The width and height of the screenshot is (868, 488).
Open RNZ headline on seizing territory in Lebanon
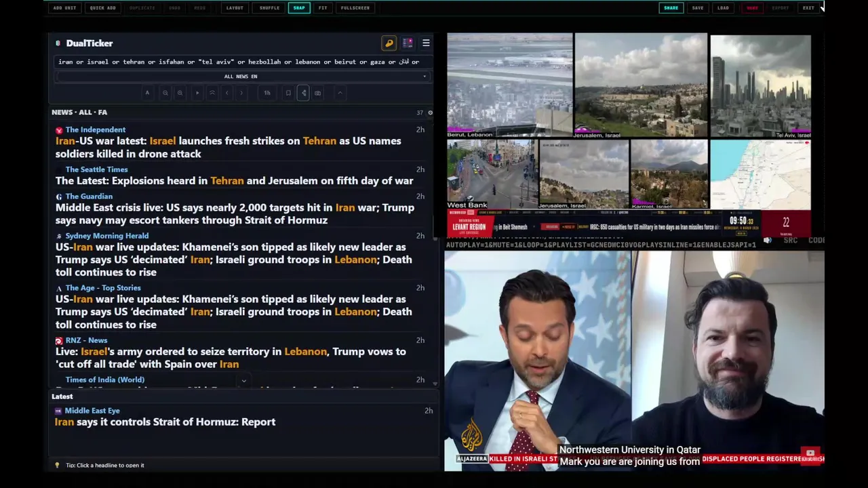[231, 358]
